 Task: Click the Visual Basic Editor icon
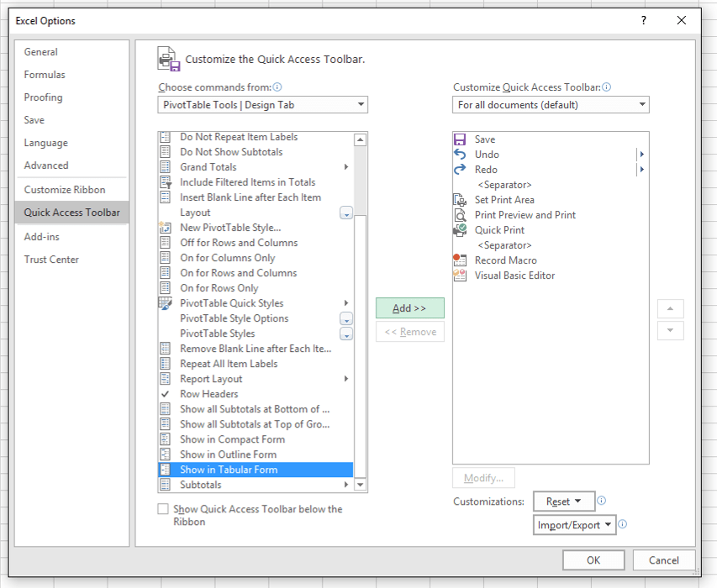pos(459,275)
